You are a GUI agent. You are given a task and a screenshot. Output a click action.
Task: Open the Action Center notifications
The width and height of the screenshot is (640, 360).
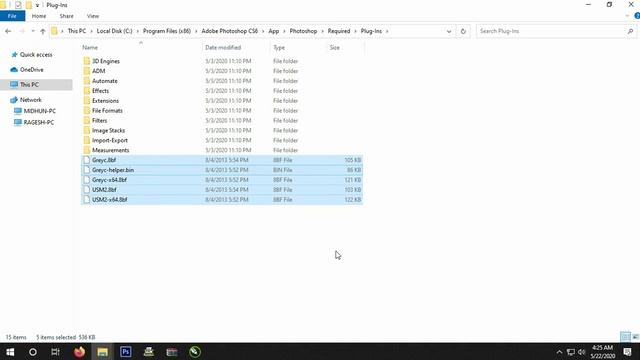pyautogui.click(x=628, y=352)
